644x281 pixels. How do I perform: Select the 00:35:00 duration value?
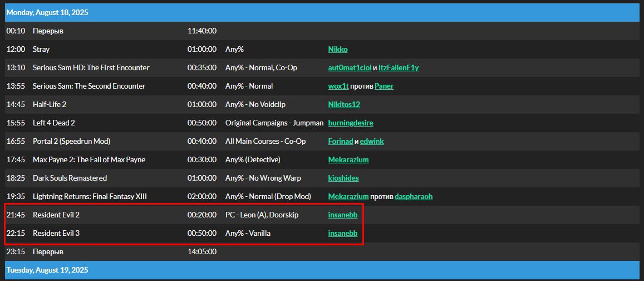(202, 68)
